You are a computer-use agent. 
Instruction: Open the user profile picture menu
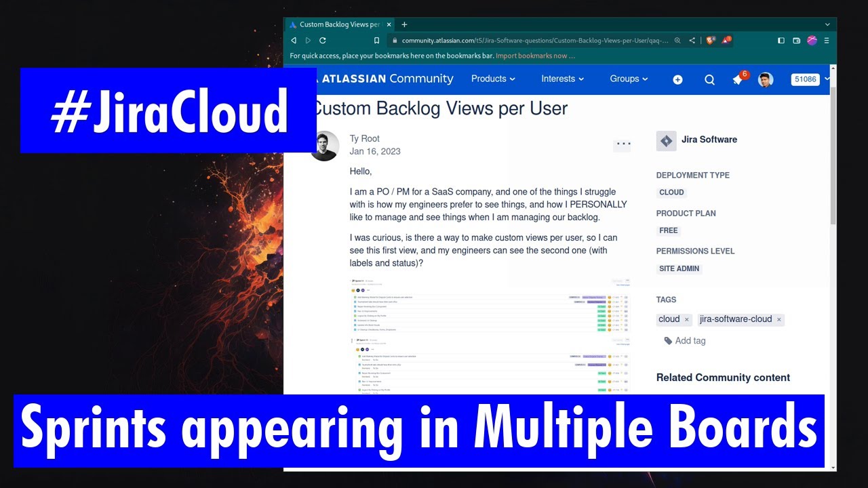tap(766, 79)
